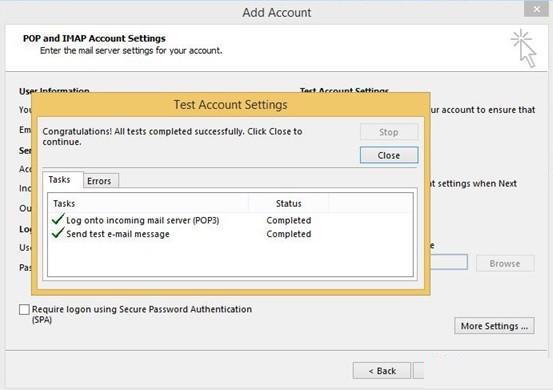The height and width of the screenshot is (390, 553).
Task: Click the grayed-out Stop button
Action: 389,132
